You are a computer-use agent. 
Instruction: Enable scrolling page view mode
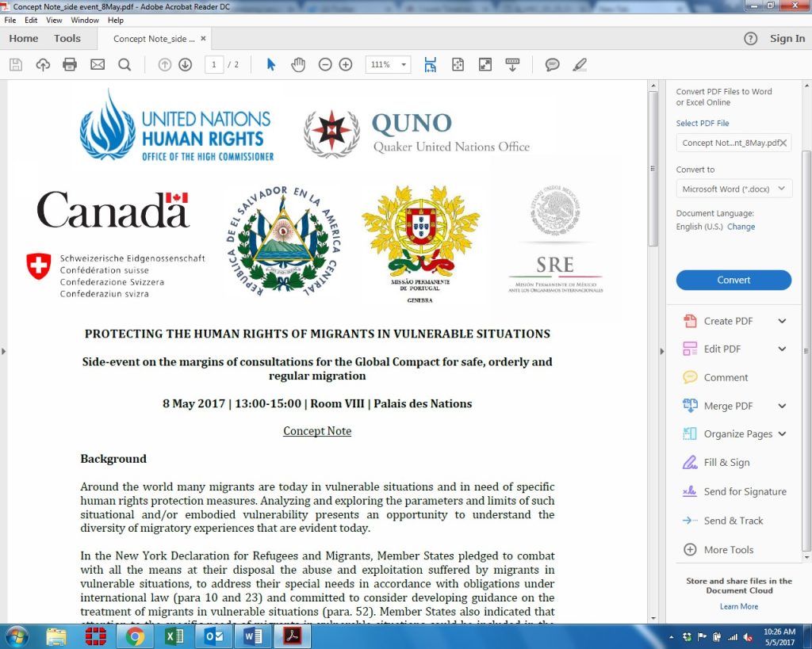tap(431, 64)
